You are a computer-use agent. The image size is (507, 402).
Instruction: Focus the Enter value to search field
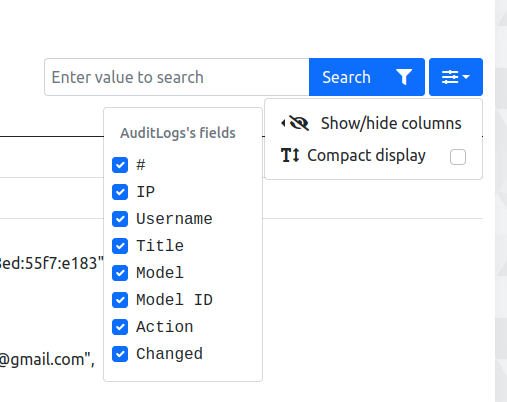(177, 77)
